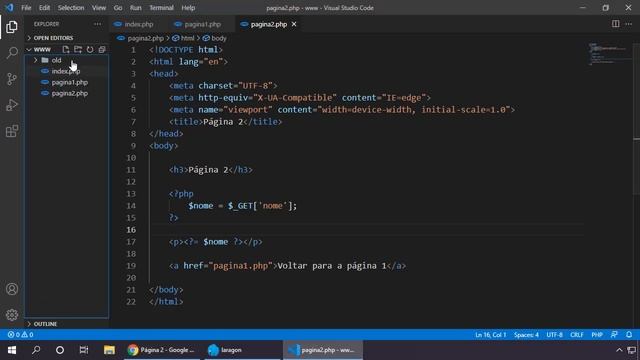Click Collapse Folders icon in Explorer
This screenshot has height=360, width=640.
pos(102,49)
